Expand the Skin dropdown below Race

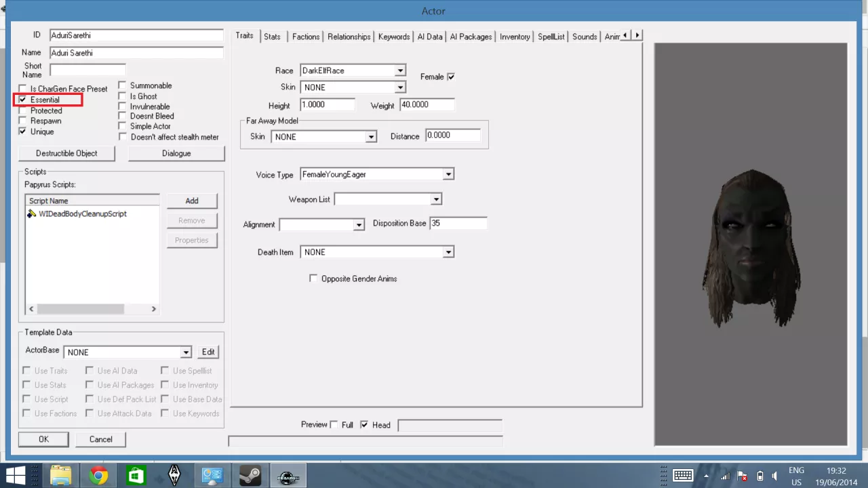(x=400, y=87)
